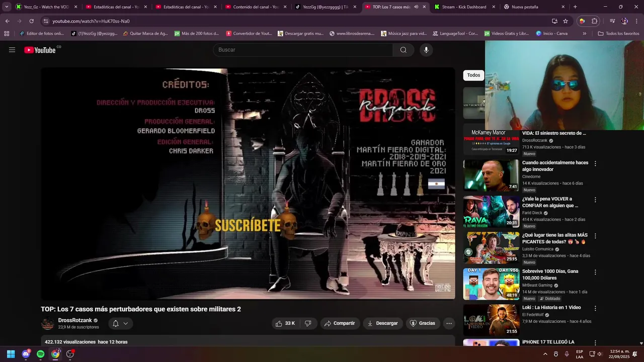
Task: Switch to Yezz_Gz Watch the VOD tab
Action: click(46, 7)
